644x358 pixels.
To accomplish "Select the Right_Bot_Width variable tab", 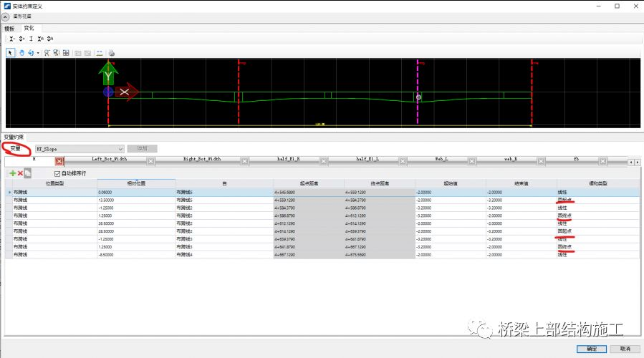I will pyautogui.click(x=202, y=159).
